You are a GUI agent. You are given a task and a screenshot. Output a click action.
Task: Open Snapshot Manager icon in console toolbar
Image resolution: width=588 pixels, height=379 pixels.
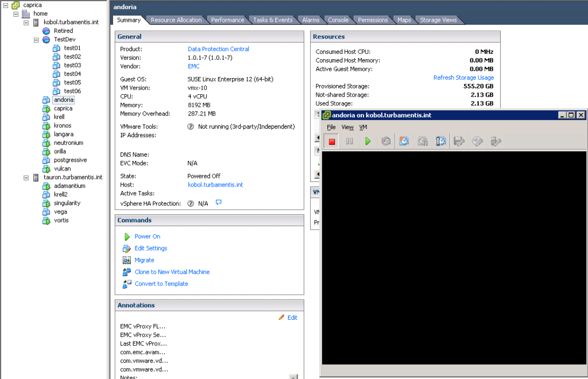coord(441,141)
